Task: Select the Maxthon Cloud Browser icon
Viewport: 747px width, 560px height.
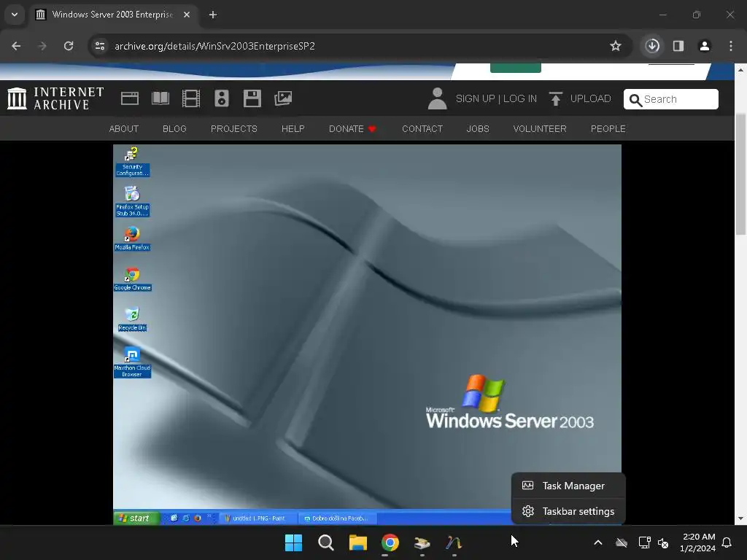Action: coord(133,362)
